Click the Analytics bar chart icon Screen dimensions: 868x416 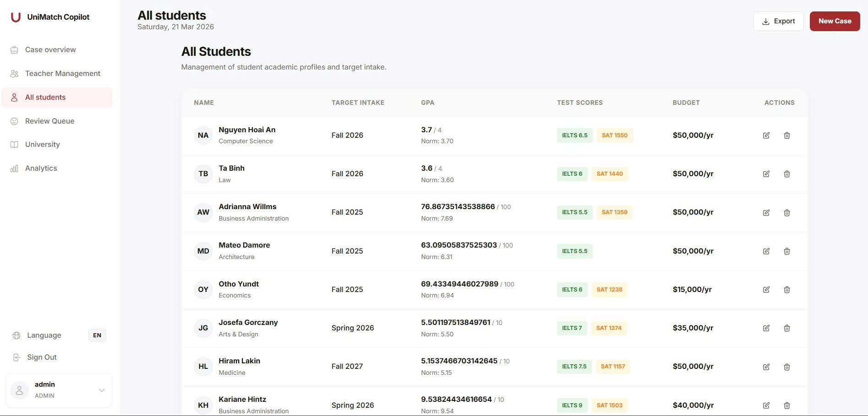(14, 168)
